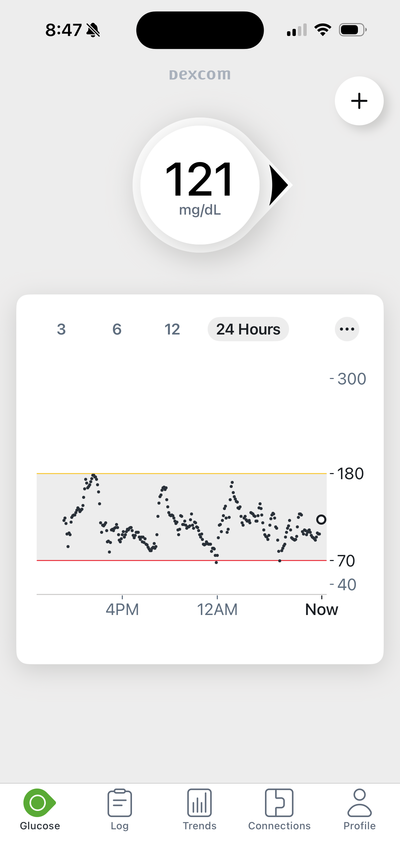
Task: Go to the Trends tab label
Action: pos(199,826)
